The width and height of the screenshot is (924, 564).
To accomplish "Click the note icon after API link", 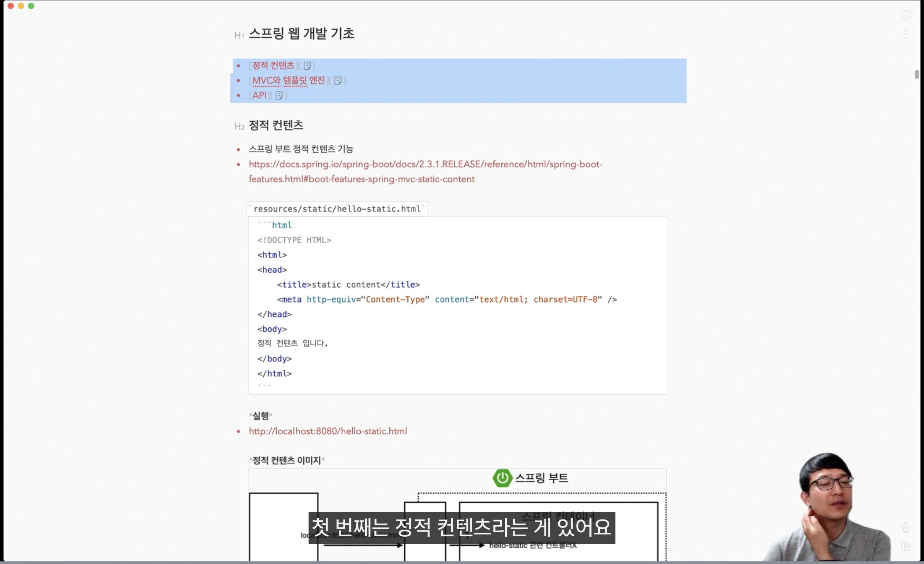I will pos(279,95).
